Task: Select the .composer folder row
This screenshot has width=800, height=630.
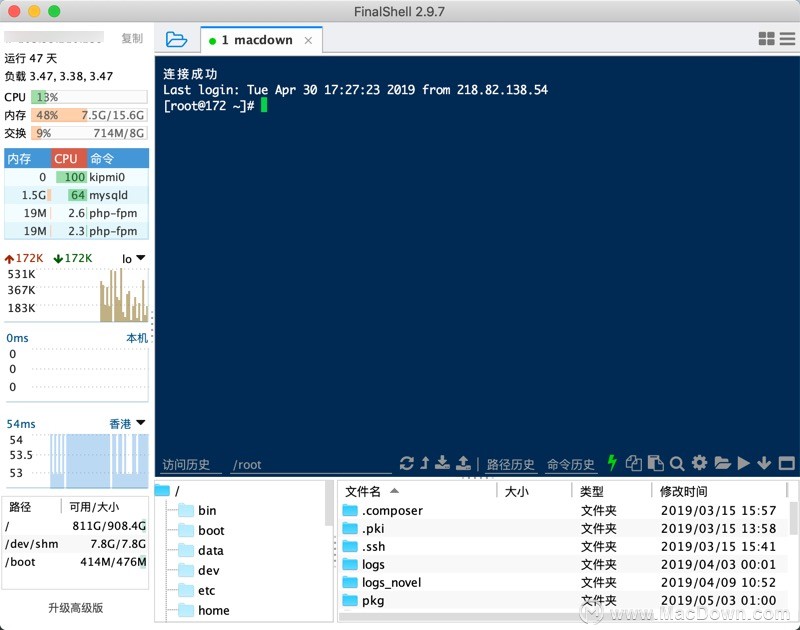Action: pos(564,510)
